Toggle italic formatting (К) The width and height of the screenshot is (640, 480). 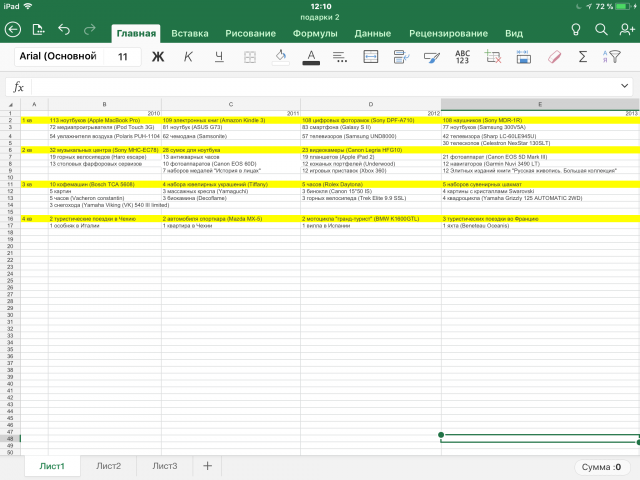tap(188, 57)
